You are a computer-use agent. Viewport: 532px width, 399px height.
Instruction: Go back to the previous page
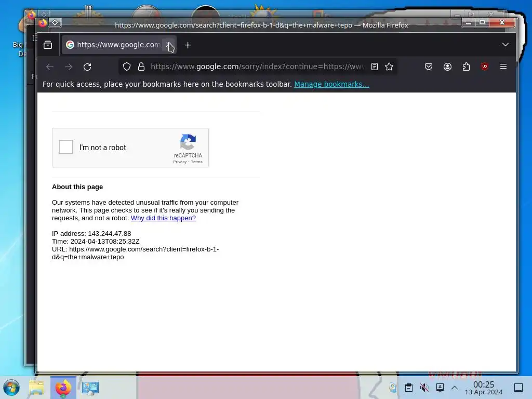[50, 67]
